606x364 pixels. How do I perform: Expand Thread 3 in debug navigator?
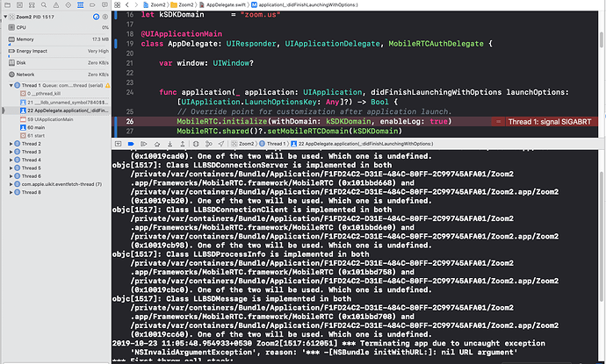[x=11, y=152]
